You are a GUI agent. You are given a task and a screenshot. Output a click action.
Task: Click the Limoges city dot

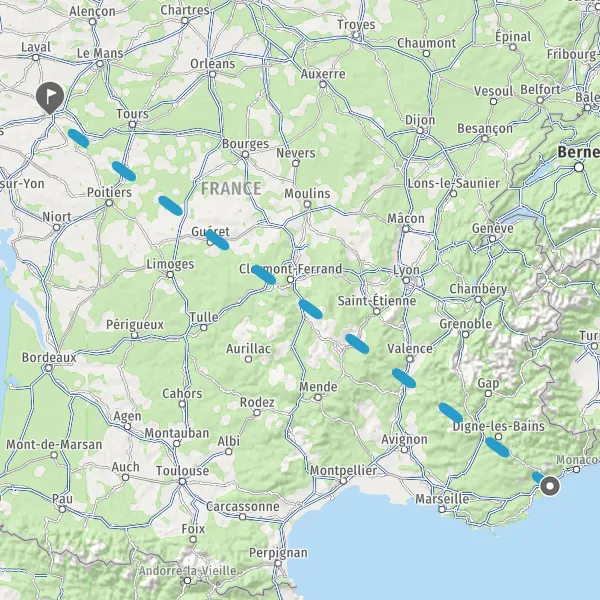[x=170, y=274]
